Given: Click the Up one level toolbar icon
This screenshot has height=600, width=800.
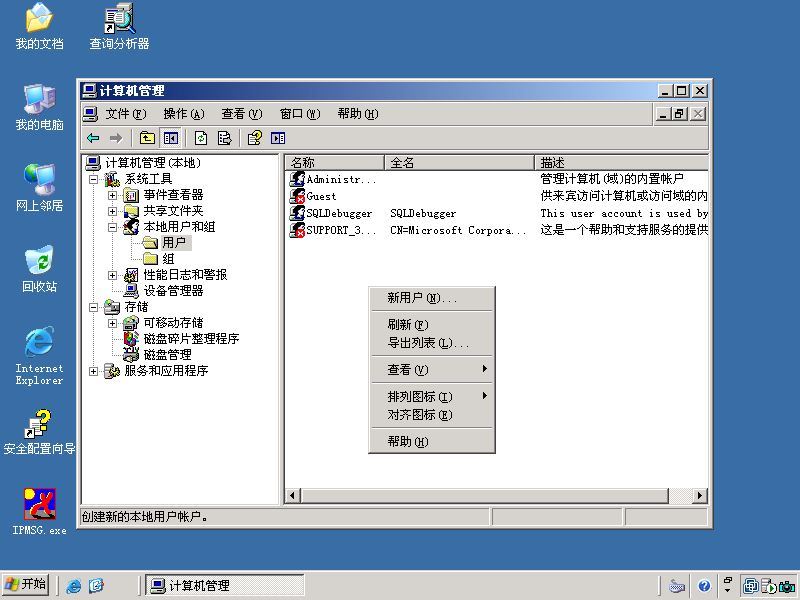Looking at the screenshot, I should click(x=147, y=138).
